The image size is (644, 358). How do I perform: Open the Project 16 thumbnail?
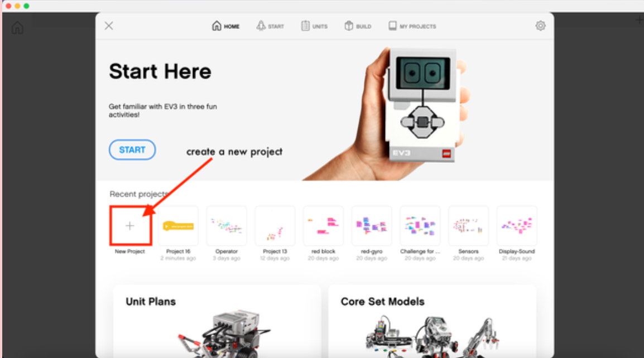point(178,226)
